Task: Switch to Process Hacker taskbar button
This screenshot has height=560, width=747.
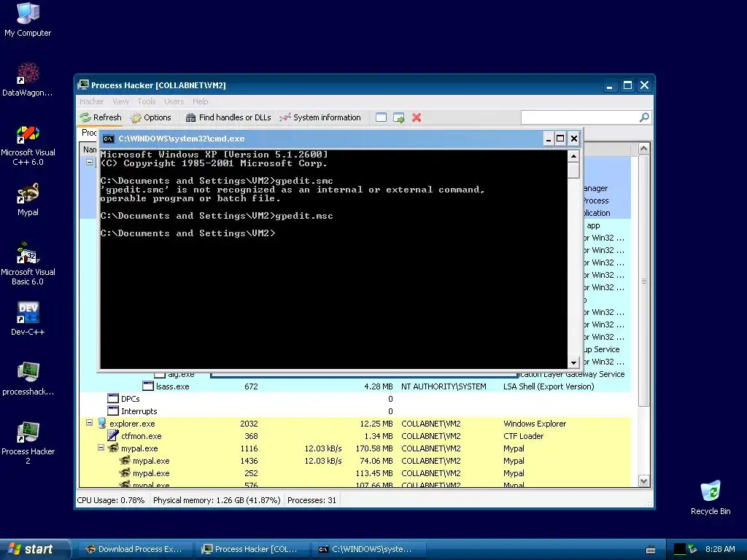Action: point(252,549)
